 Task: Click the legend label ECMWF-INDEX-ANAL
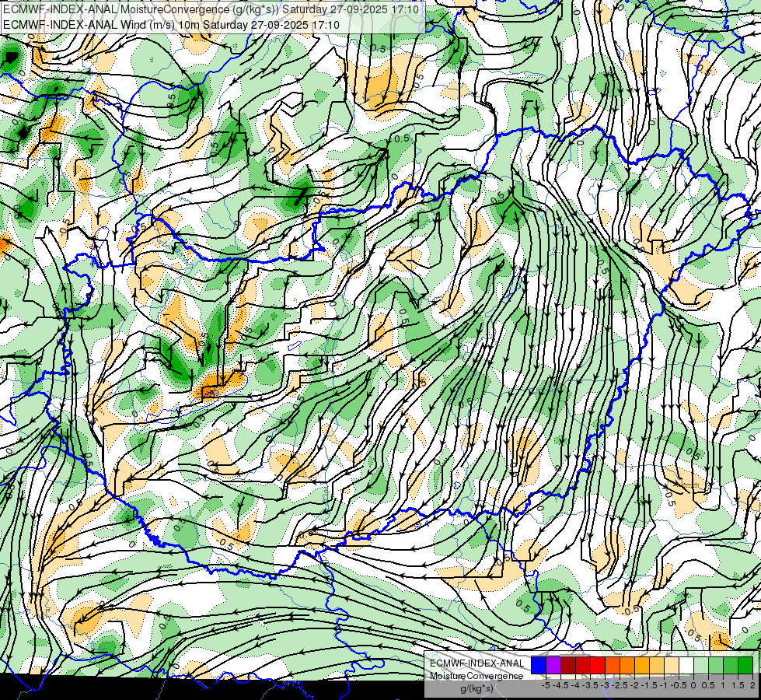pos(476,663)
